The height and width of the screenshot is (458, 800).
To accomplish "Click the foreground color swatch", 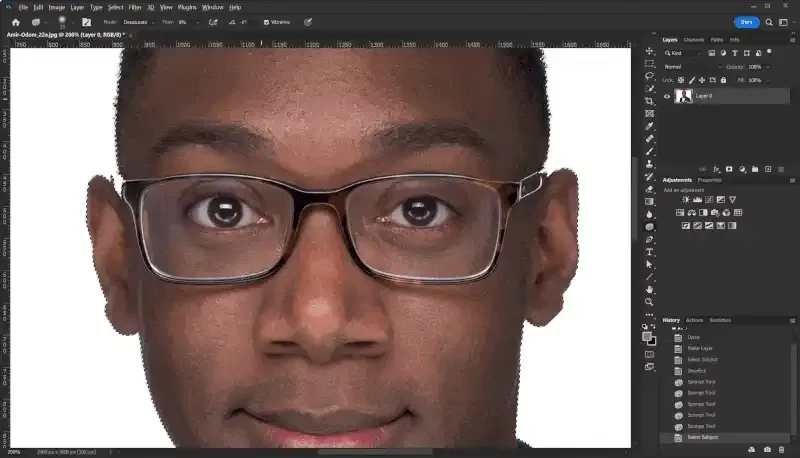I will (647, 337).
